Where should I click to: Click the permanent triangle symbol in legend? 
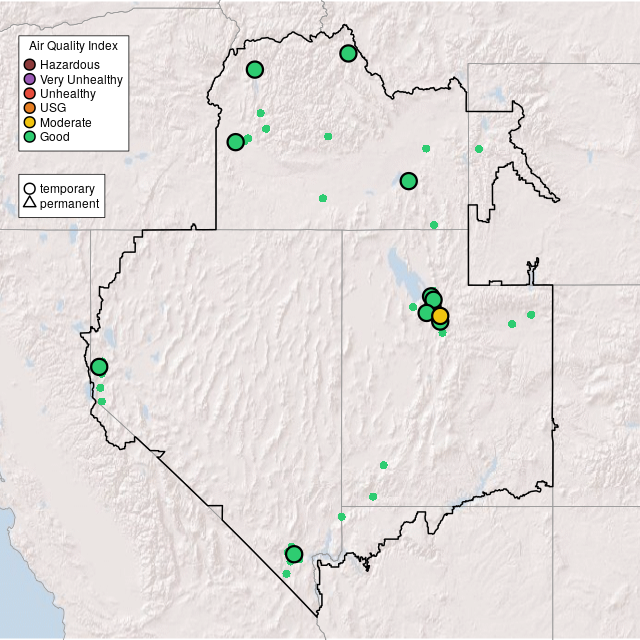[30, 204]
